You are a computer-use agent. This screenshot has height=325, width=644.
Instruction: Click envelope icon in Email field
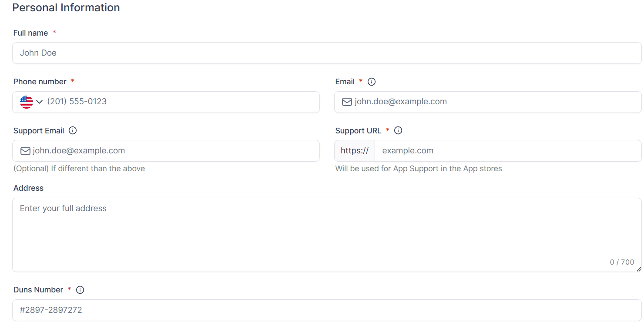click(347, 102)
